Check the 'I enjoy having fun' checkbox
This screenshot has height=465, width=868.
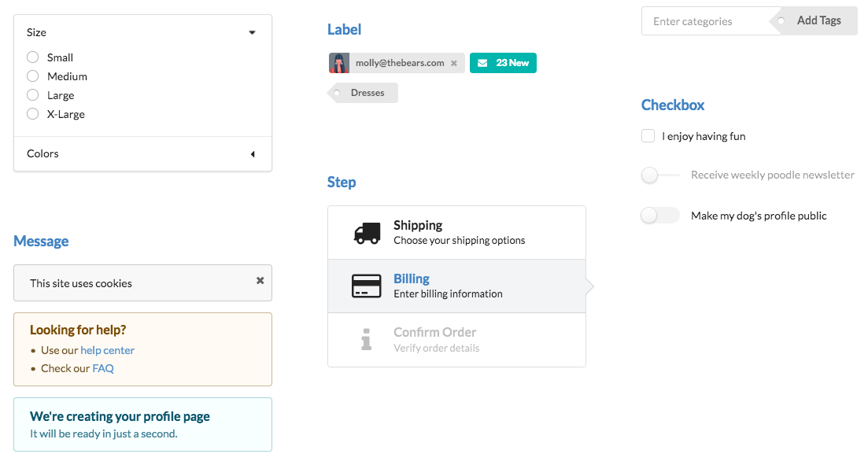click(x=648, y=135)
